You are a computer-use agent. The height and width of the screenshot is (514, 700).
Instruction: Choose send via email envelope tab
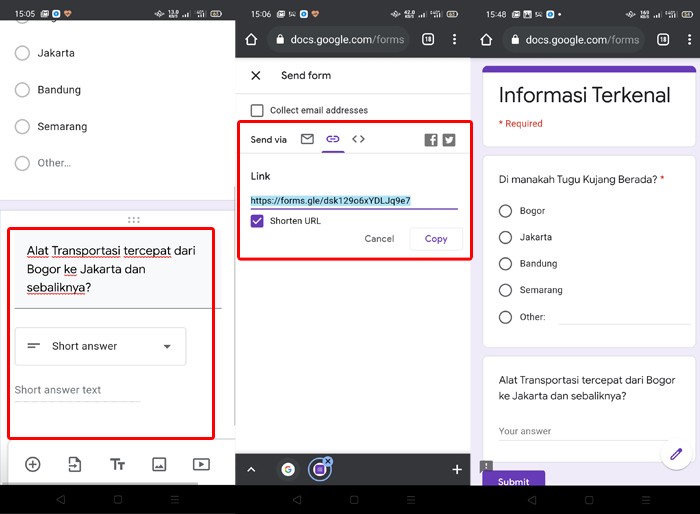[307, 139]
